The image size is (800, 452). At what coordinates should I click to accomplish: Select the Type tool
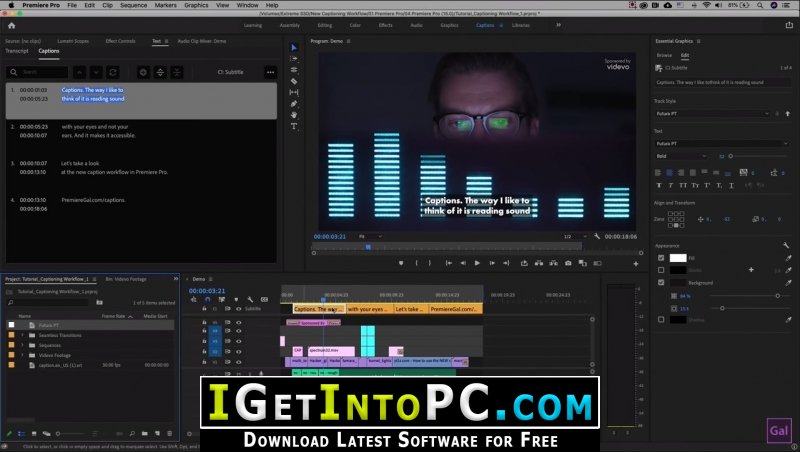click(x=294, y=126)
